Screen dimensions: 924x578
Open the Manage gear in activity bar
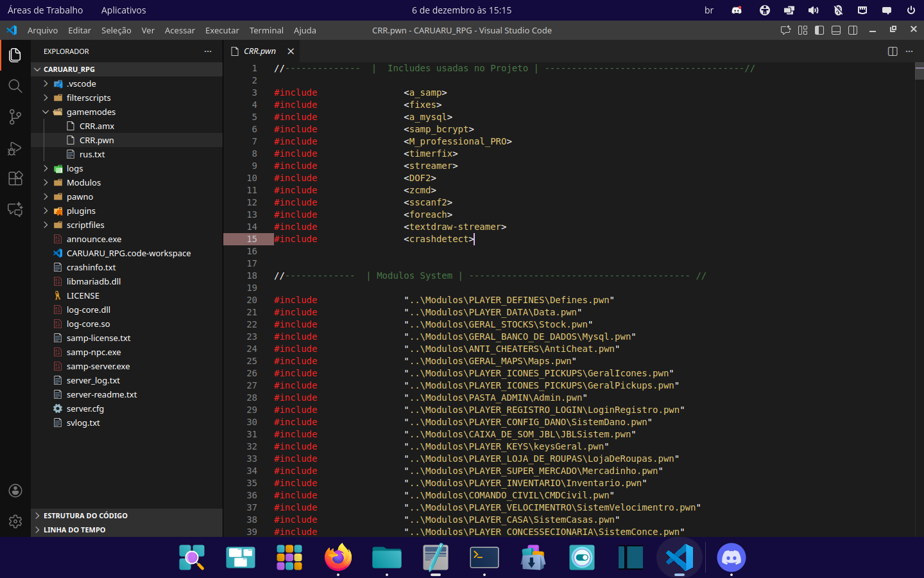pyautogui.click(x=15, y=521)
